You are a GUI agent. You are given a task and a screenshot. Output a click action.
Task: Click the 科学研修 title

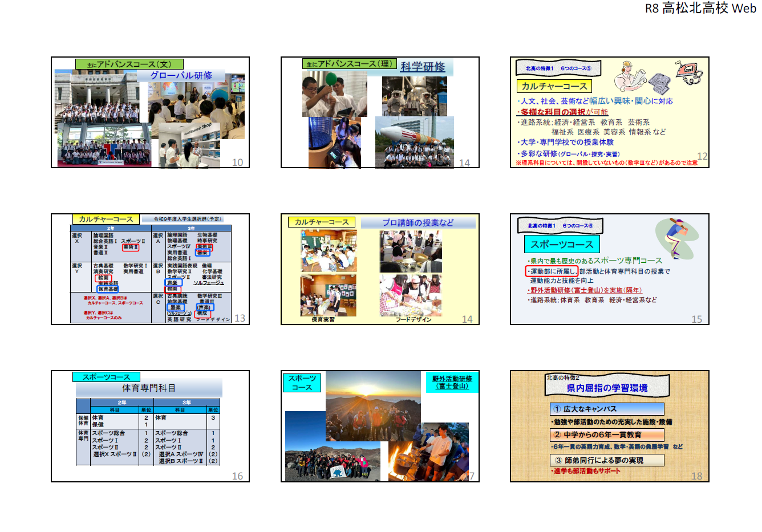[x=423, y=67]
